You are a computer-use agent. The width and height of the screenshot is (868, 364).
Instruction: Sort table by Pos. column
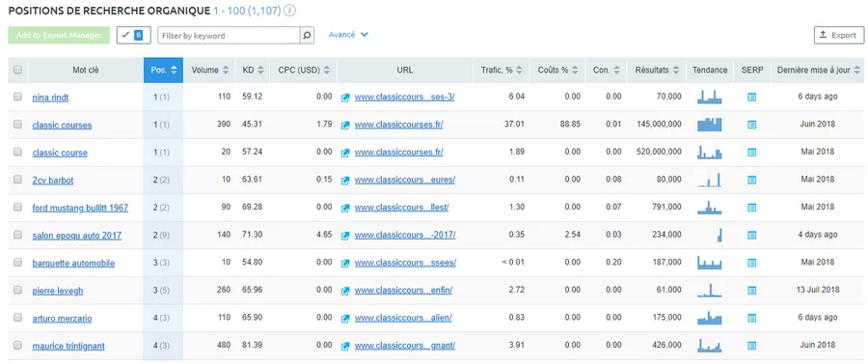tap(164, 70)
